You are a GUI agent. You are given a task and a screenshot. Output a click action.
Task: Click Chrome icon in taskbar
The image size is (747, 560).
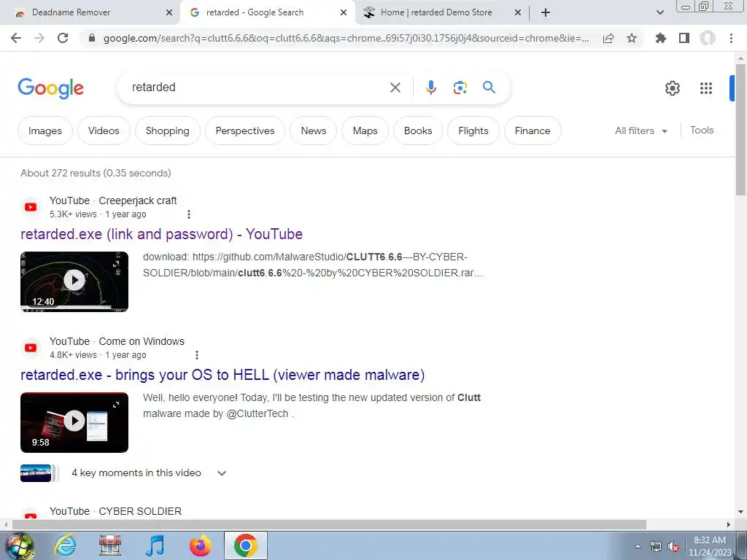coord(245,545)
